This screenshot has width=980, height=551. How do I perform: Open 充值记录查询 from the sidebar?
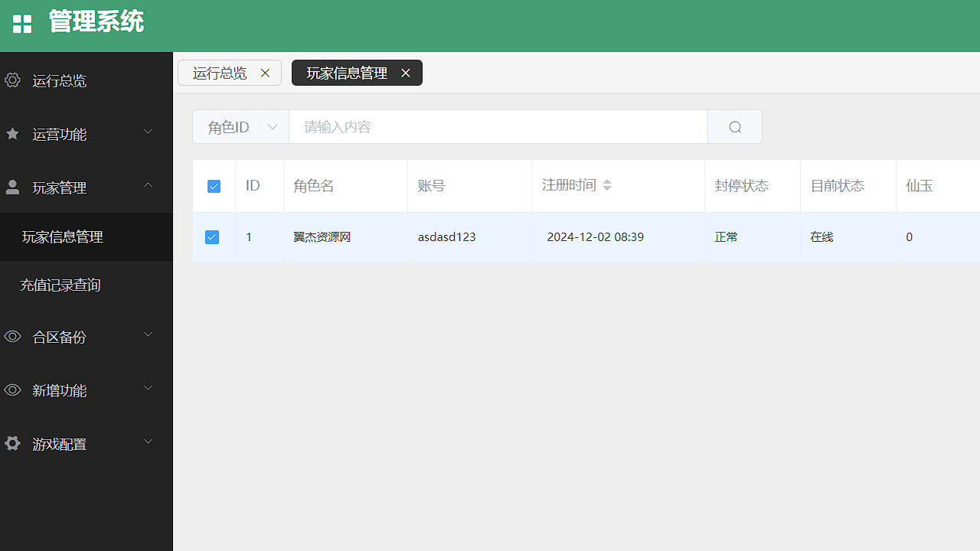[x=60, y=284]
